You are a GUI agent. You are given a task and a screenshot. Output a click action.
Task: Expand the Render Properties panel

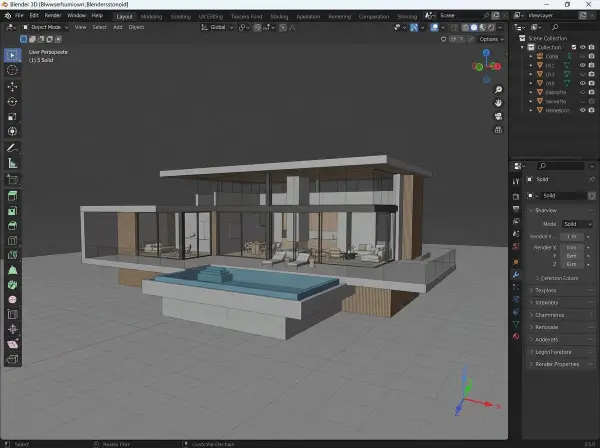(562, 364)
